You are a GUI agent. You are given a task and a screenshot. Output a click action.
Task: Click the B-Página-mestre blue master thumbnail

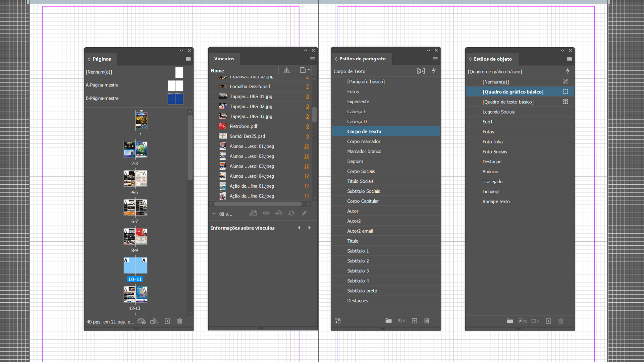(x=175, y=99)
